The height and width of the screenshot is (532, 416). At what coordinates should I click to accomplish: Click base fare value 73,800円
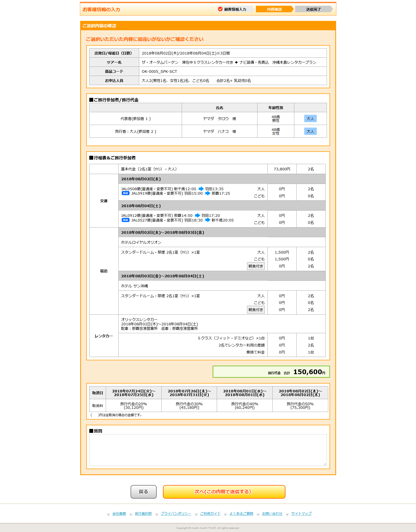pyautogui.click(x=282, y=169)
